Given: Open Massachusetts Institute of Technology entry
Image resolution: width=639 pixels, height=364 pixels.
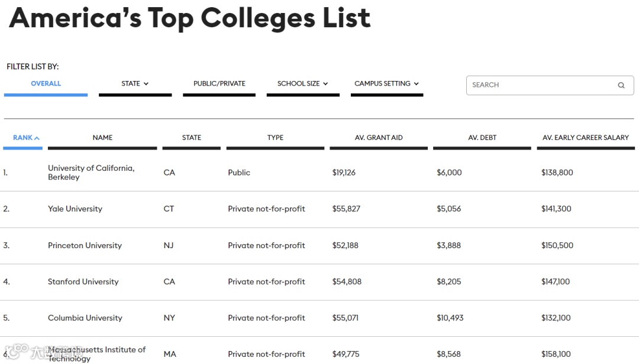Looking at the screenshot, I should tap(96, 353).
